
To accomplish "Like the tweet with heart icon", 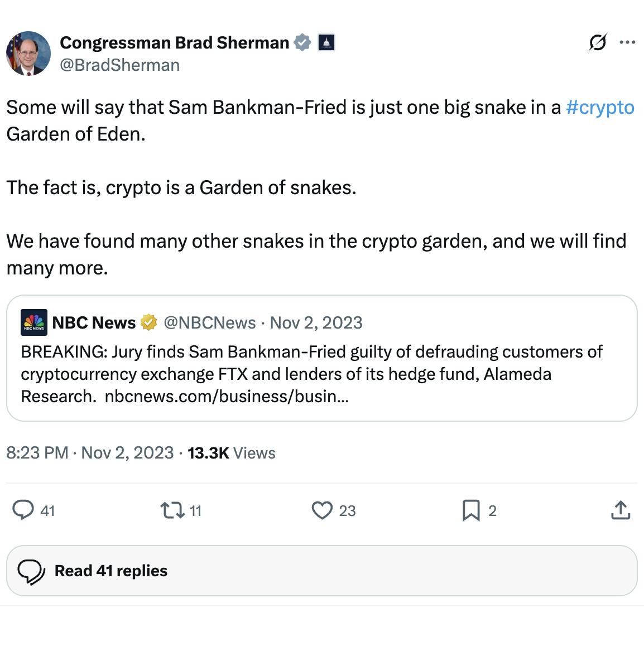I will pyautogui.click(x=322, y=510).
